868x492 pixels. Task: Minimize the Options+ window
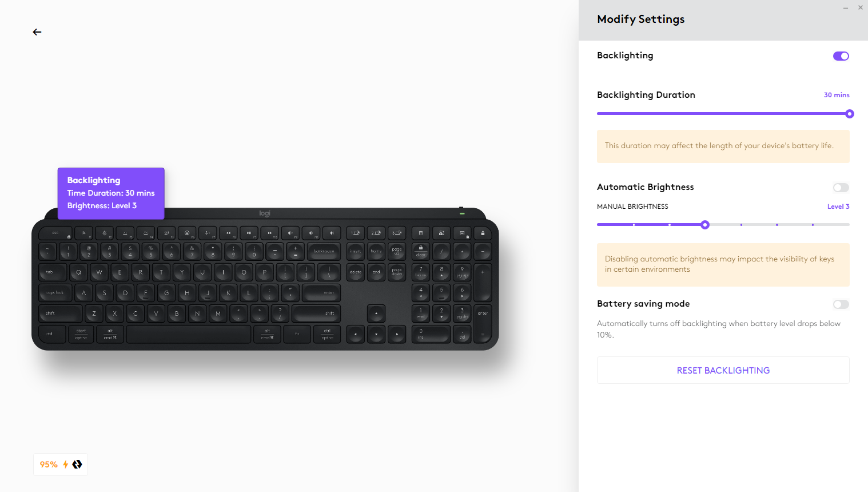click(x=845, y=8)
